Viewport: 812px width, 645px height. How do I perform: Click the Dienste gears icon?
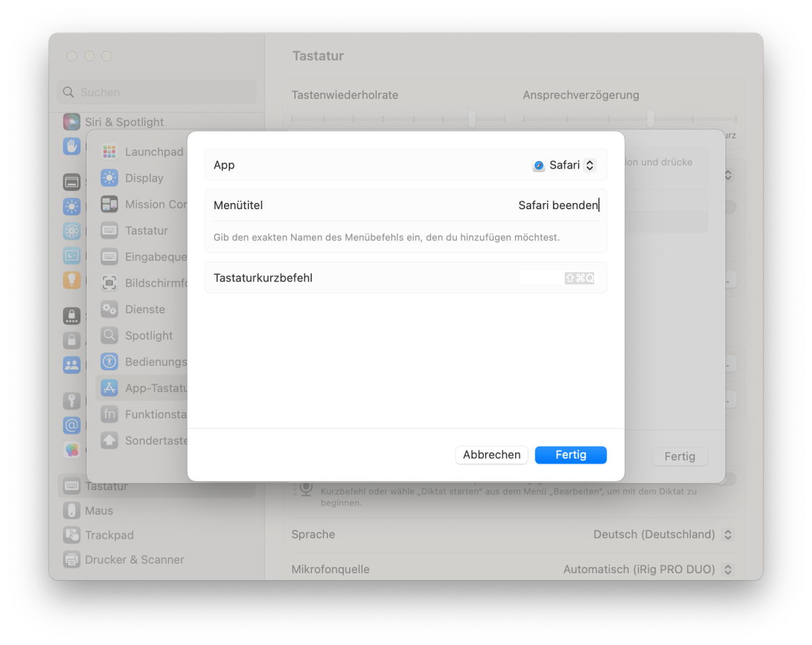point(109,309)
